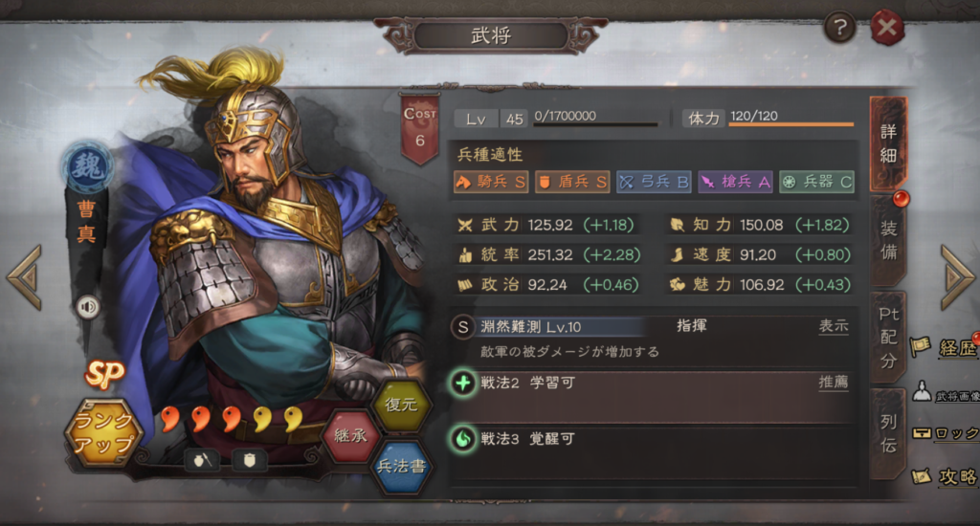Viewport: 980px width, 526px height.
Task: Go to previous general with left arrow
Action: (x=25, y=276)
